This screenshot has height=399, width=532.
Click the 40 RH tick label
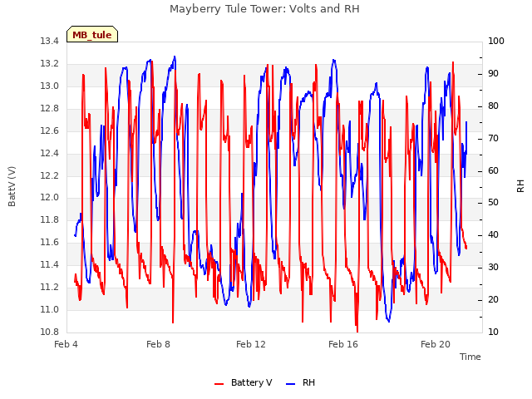[x=493, y=234]
